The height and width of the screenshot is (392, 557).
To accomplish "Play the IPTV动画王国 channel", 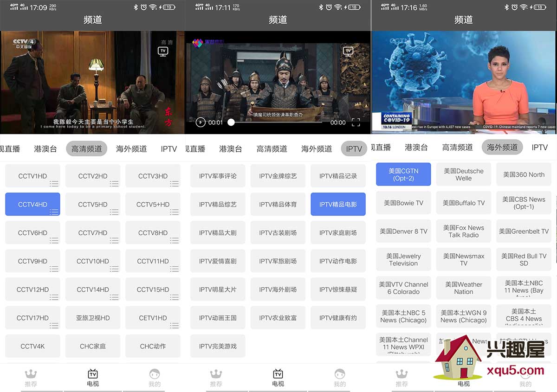I will point(218,318).
